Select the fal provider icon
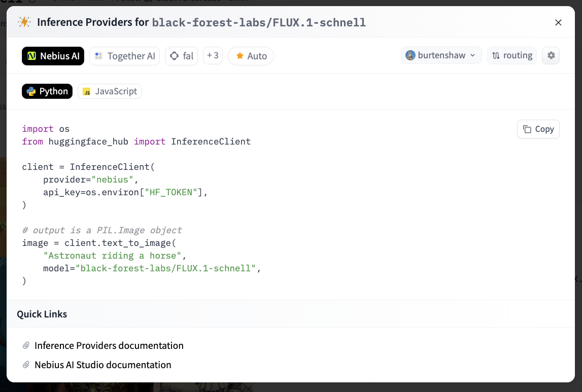 click(175, 56)
